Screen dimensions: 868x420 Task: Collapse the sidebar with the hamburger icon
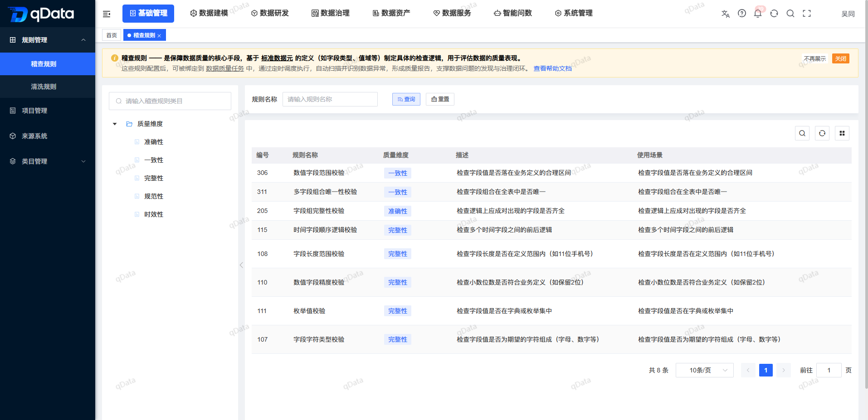[107, 14]
